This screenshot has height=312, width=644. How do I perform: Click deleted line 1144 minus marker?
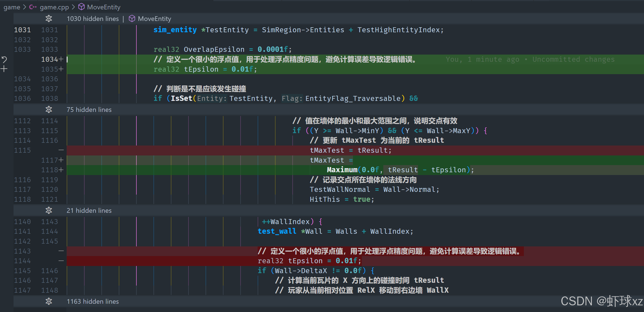pos(61,261)
